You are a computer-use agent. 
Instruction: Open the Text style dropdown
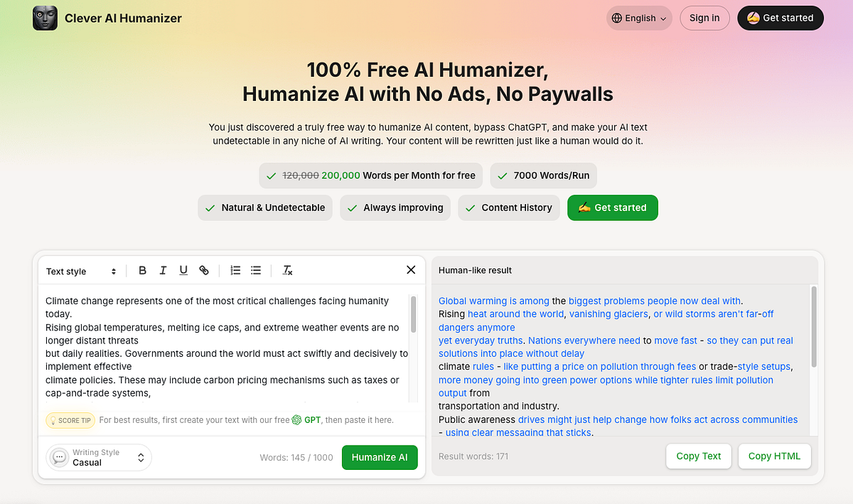(x=81, y=271)
